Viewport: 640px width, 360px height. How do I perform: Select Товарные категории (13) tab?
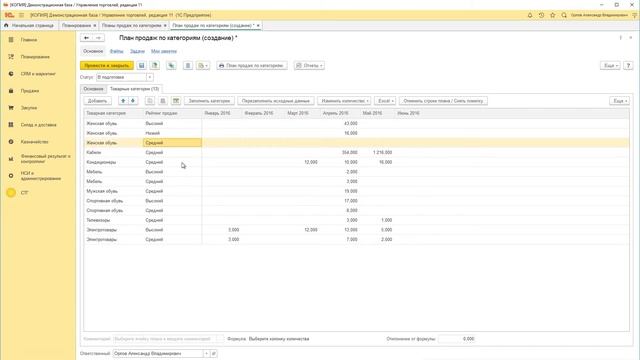click(135, 89)
